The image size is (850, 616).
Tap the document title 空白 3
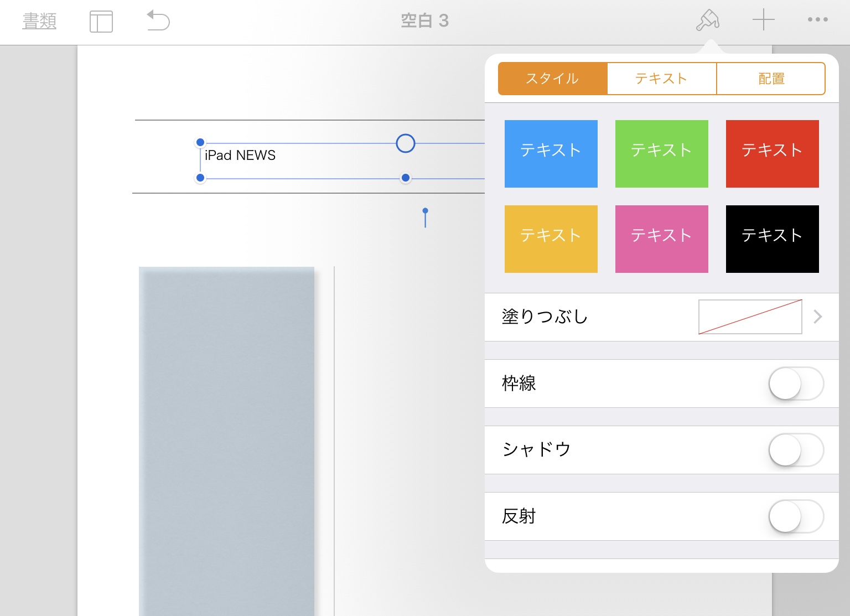424,21
